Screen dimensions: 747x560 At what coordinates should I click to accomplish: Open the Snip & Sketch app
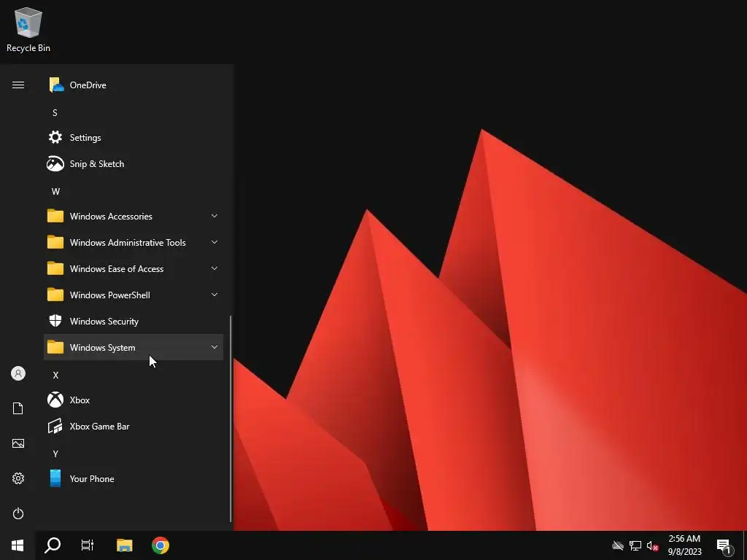(x=133, y=164)
